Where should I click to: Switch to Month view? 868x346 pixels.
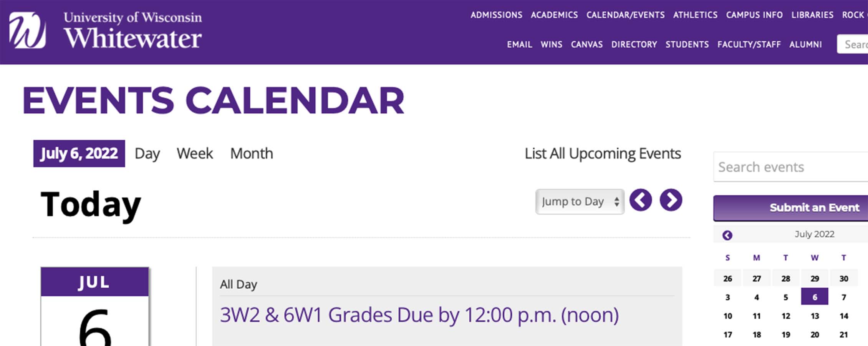tap(252, 153)
